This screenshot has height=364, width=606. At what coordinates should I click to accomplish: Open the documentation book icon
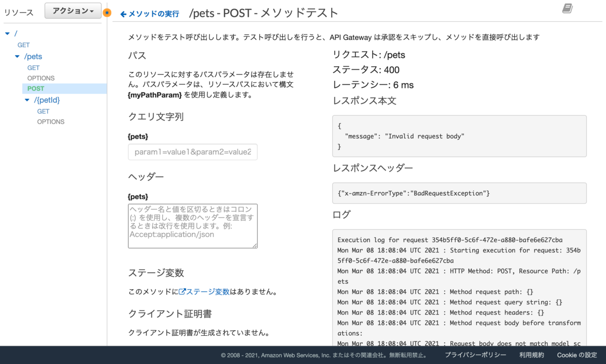pyautogui.click(x=568, y=9)
